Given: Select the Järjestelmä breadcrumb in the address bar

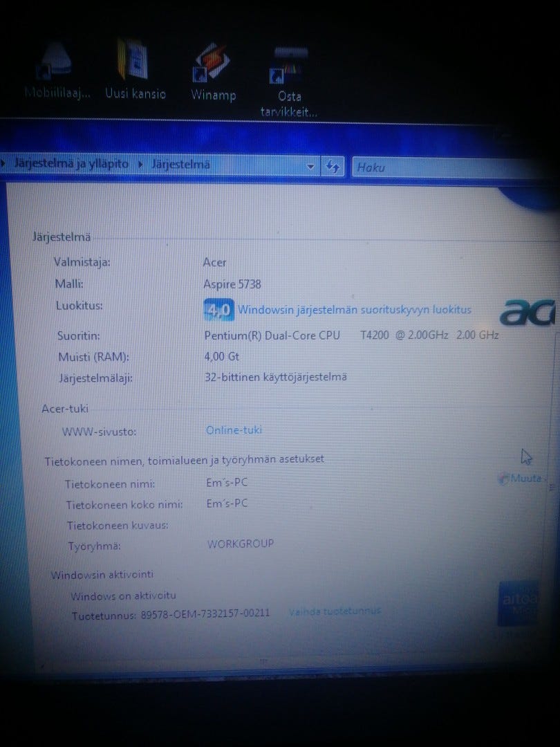Looking at the screenshot, I should 180,165.
